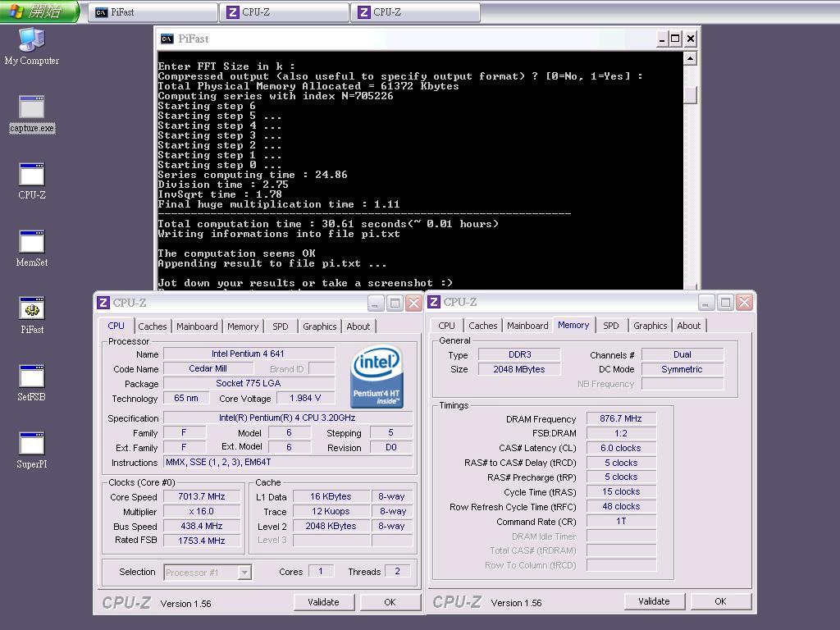Viewport: 840px width, 630px height.
Task: Close the left CPU-Z window
Action: click(413, 304)
